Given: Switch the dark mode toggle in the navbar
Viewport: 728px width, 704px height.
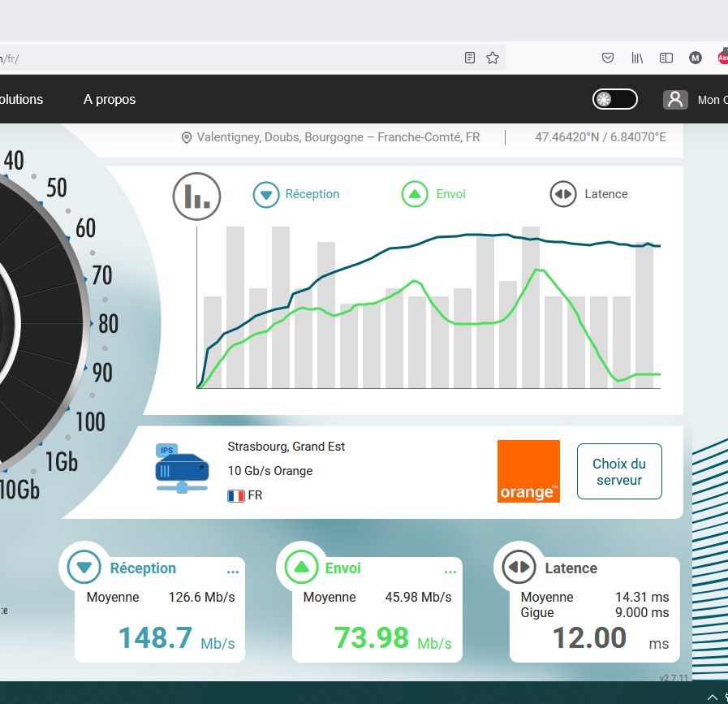Looking at the screenshot, I should click(614, 99).
